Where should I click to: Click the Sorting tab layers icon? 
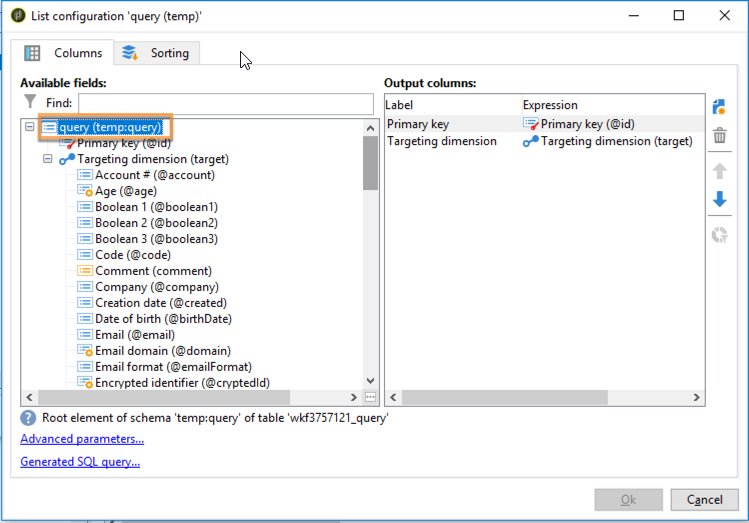[129, 53]
